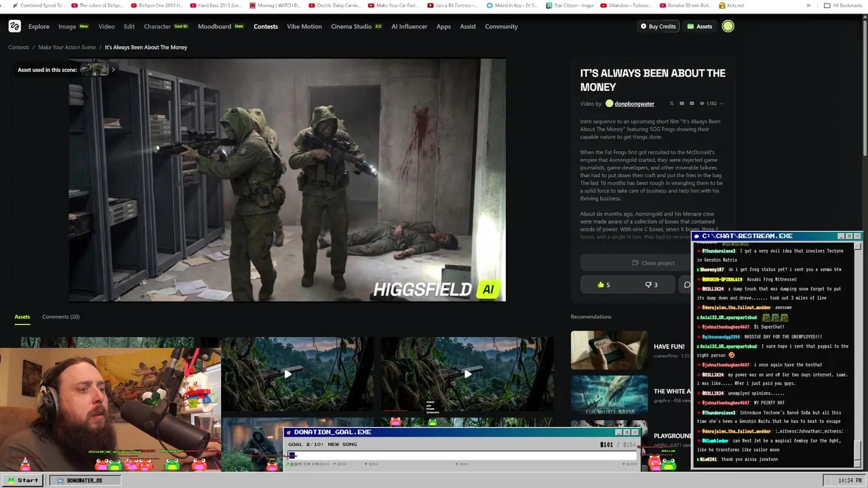The height and width of the screenshot is (488, 868).
Task: Click the main video player
Action: coord(287,180)
